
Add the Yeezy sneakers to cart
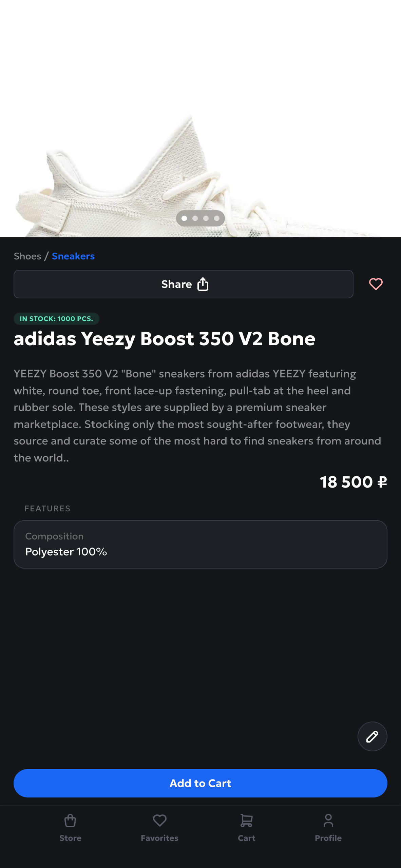click(200, 783)
